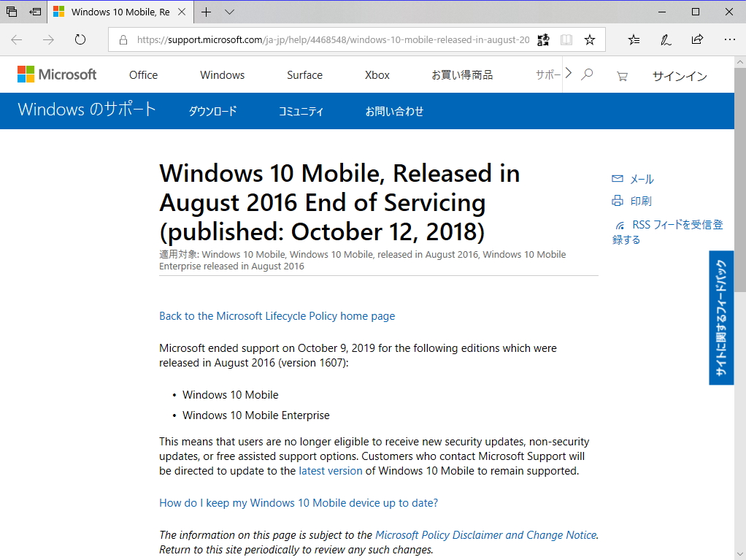Image resolution: width=746 pixels, height=560 pixels.
Task: Click 印刷 print link text
Action: tap(641, 201)
